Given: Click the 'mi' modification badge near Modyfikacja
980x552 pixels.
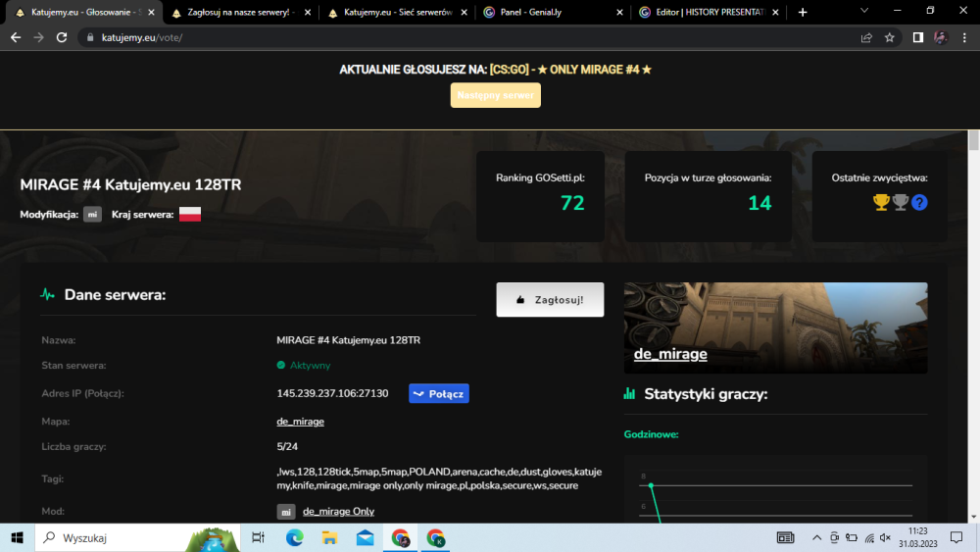Looking at the screenshot, I should click(x=92, y=215).
